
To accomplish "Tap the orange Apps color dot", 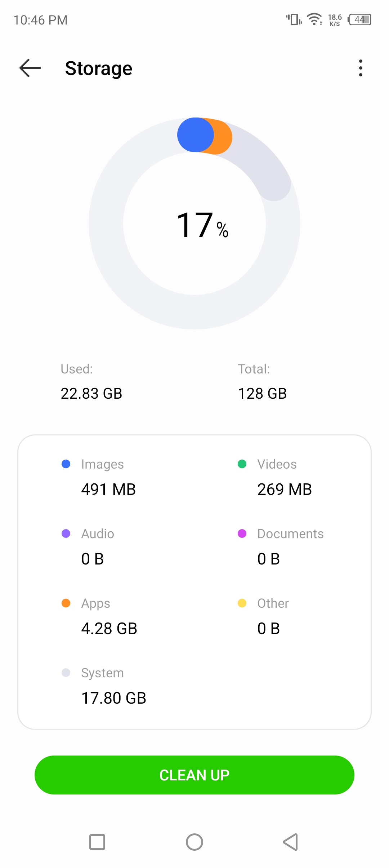I will 66,603.
